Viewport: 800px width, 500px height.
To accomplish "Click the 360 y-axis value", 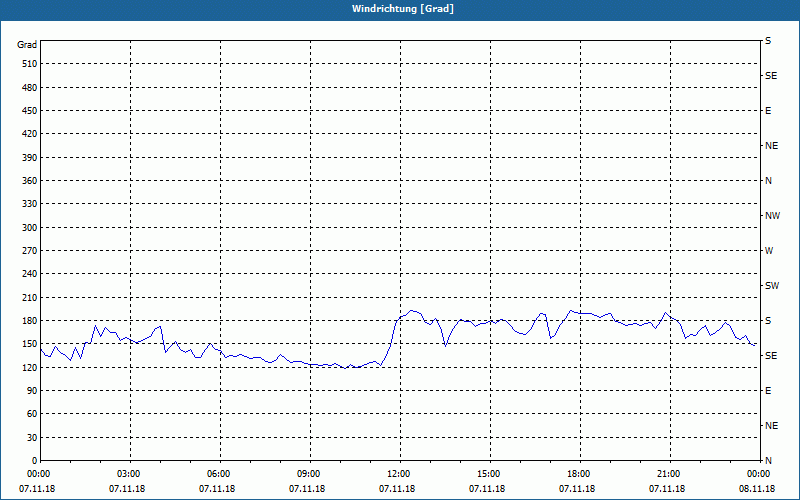I will (x=30, y=181).
